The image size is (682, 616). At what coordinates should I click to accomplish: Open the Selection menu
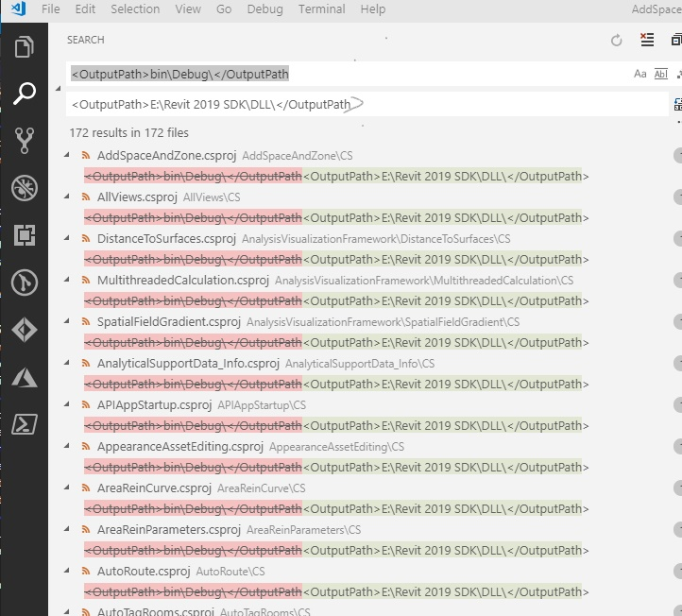[135, 9]
